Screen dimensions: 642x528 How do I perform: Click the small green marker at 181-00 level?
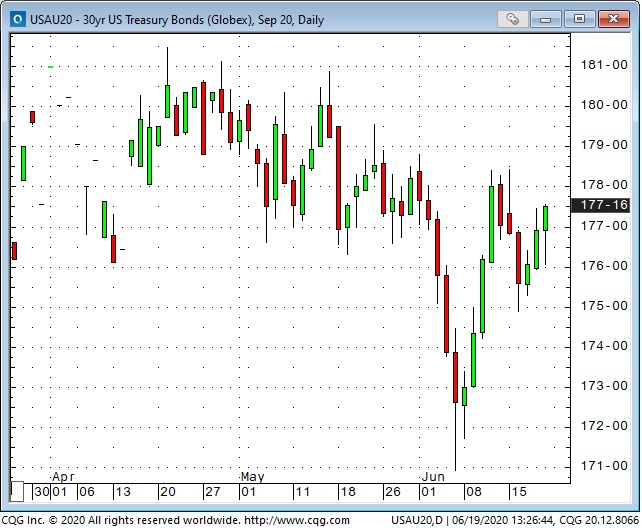coord(51,67)
